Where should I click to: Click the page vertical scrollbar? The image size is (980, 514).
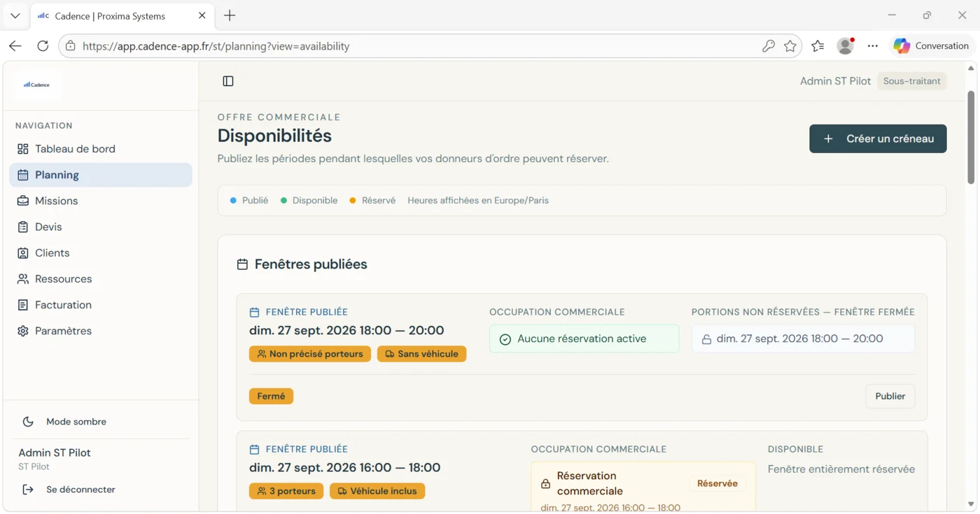pos(971,138)
